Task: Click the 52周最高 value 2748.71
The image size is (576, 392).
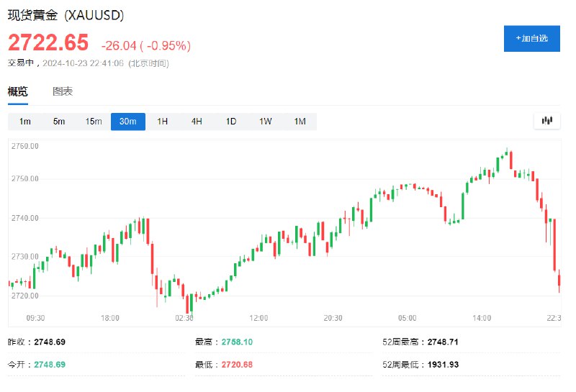Action: tap(443, 342)
